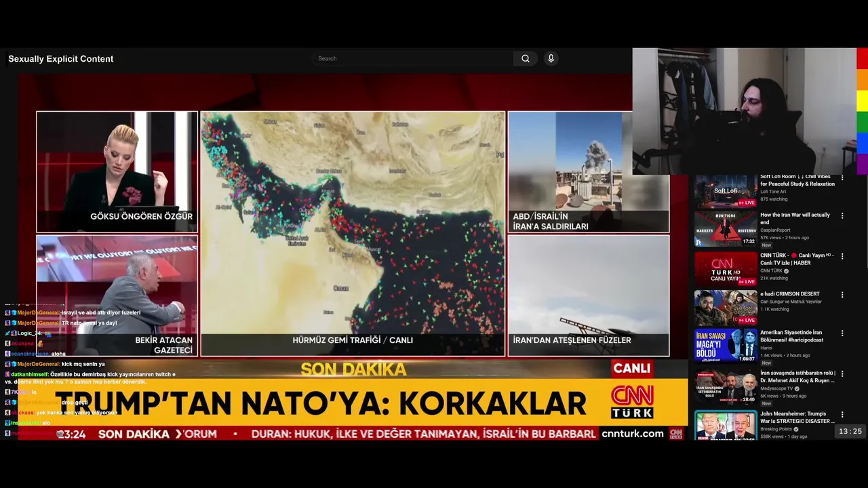The height and width of the screenshot is (488, 868).
Task: Open İran savaşında istihbaratın rolü thumbnail
Action: (x=726, y=386)
